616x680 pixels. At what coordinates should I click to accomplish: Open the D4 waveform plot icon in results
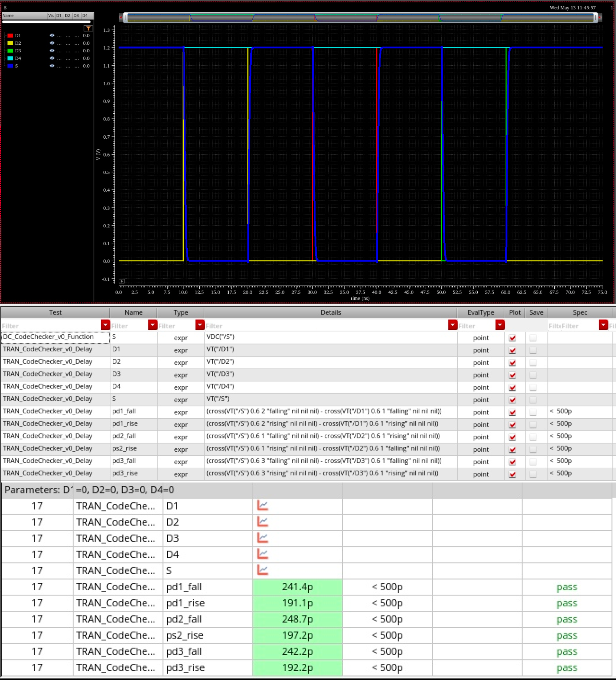263,554
